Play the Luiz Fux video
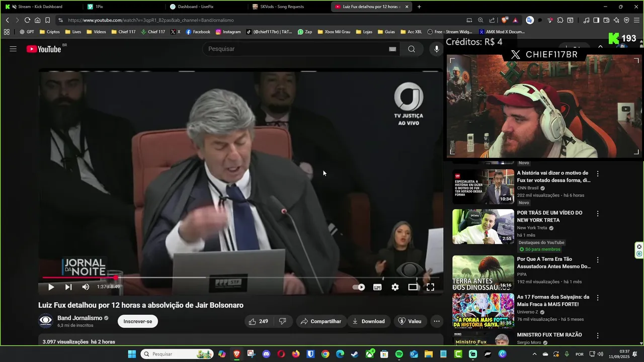Viewport: 644px width, 362px height. click(51, 287)
